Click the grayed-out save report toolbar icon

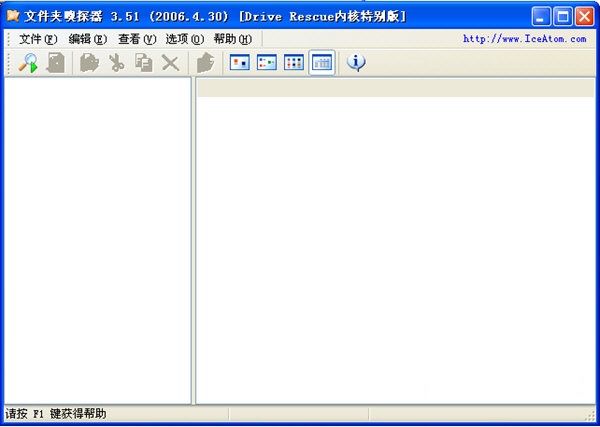(x=56, y=62)
